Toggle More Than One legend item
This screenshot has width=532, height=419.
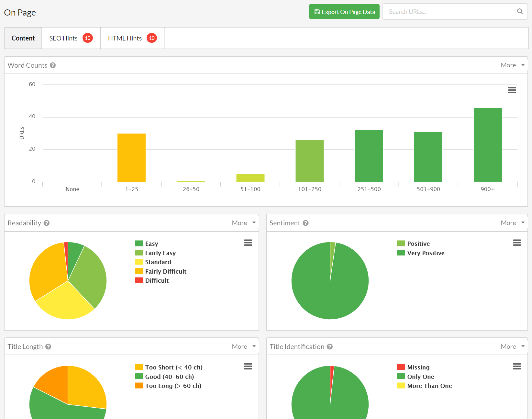[425, 386]
